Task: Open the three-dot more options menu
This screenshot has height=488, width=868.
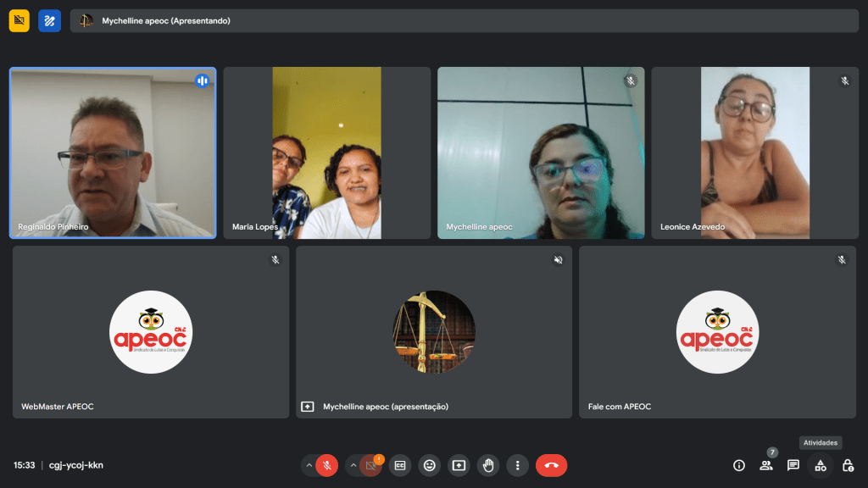Action: click(518, 465)
